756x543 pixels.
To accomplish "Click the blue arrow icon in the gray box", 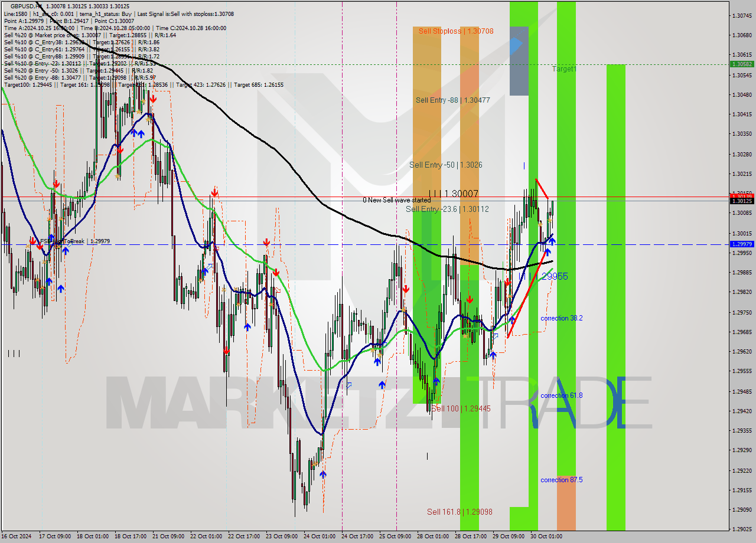I will tap(516, 45).
